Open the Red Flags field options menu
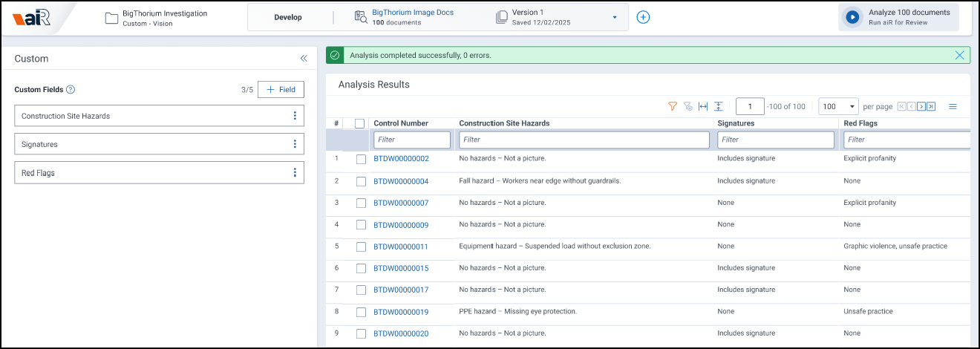 (x=295, y=173)
